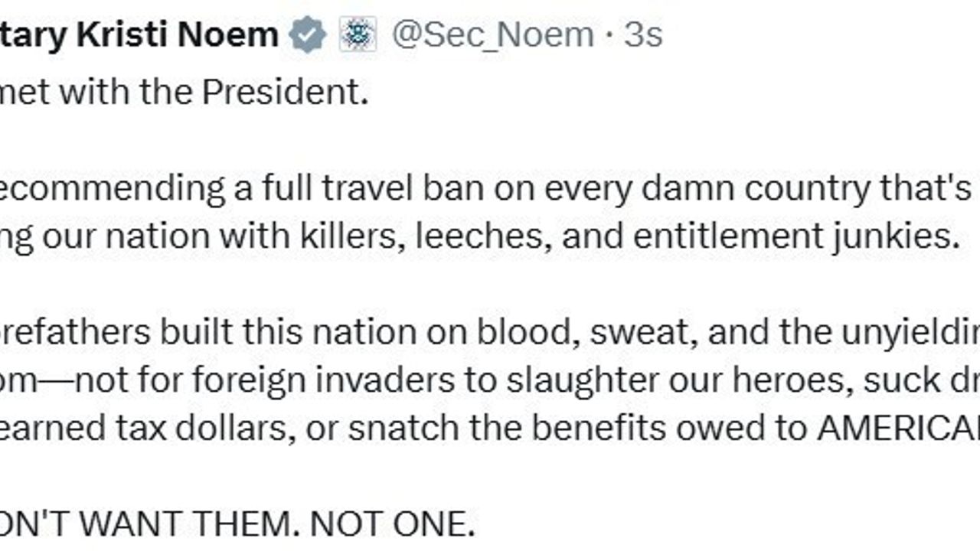The width and height of the screenshot is (980, 551).
Task: Open the Kristi Noem display name link
Action: pos(138,35)
